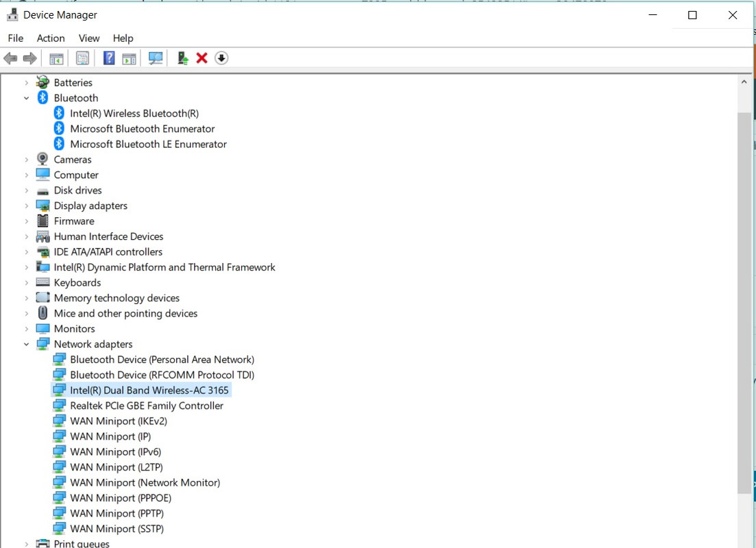This screenshot has height=548, width=756.
Task: Select WAN Miniport (IPv6)
Action: [x=116, y=452]
